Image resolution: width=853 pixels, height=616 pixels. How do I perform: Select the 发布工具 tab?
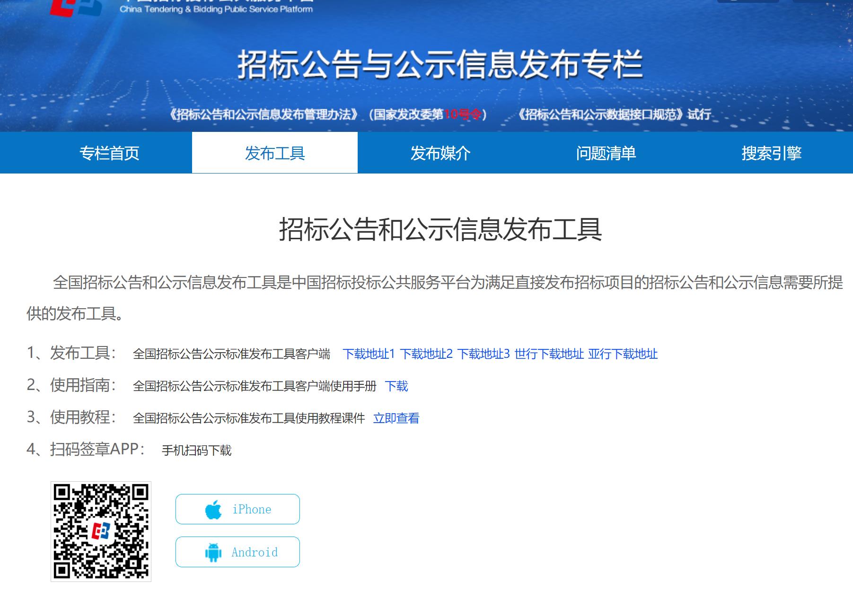pyautogui.click(x=275, y=153)
